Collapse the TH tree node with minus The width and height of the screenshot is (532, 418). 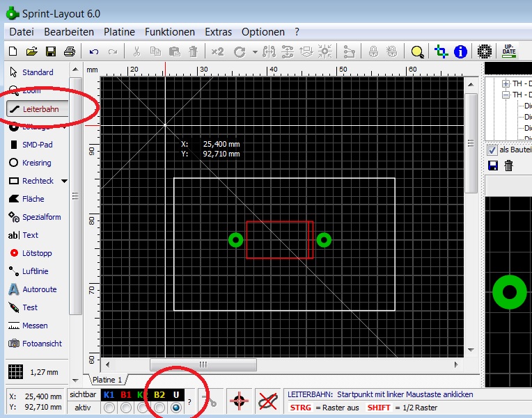pos(506,95)
